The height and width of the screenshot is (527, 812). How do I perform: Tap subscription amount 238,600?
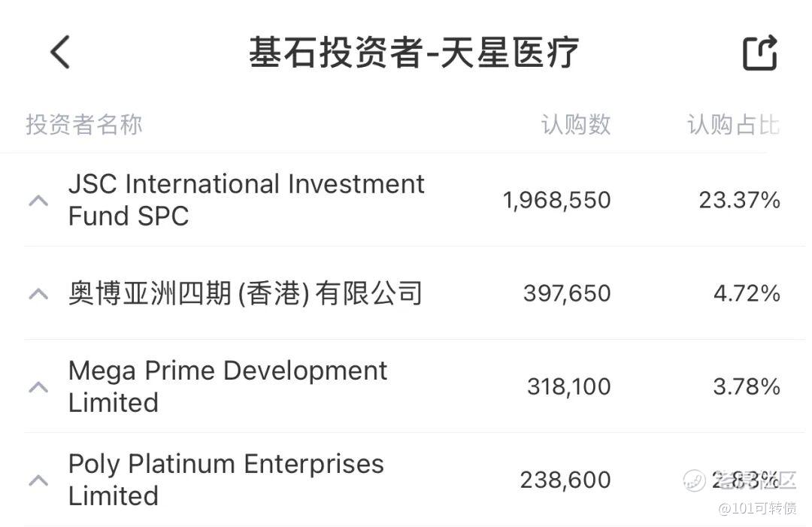click(565, 480)
